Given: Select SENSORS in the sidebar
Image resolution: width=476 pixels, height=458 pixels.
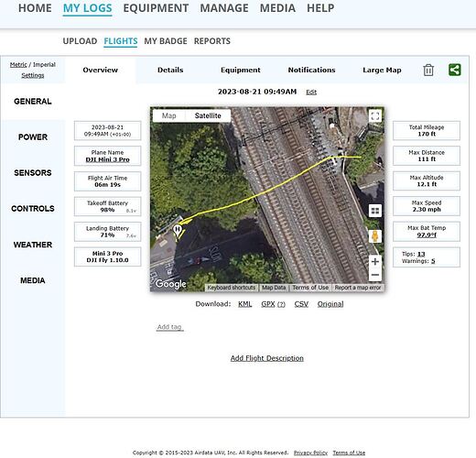Looking at the screenshot, I should pyautogui.click(x=33, y=173).
